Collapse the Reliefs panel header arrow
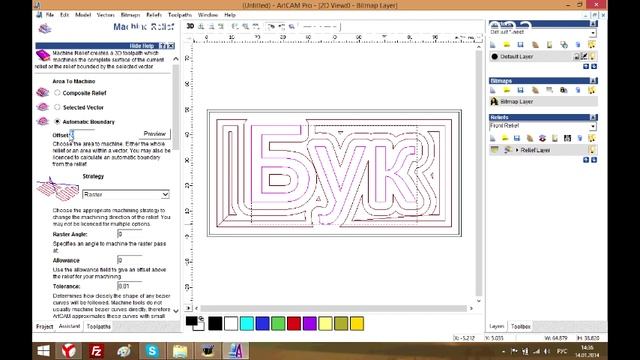The height and width of the screenshot is (360, 640). pos(593,117)
